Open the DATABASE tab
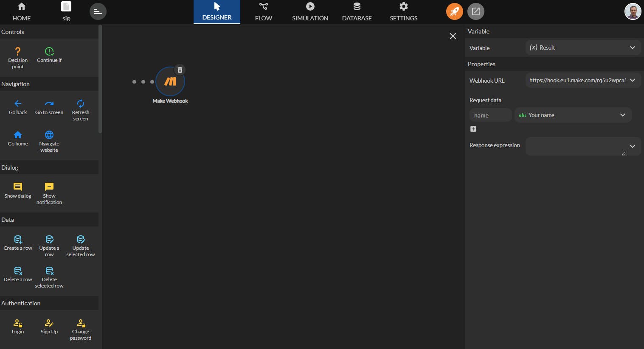Viewport: 644px width, 349px height. (x=357, y=12)
